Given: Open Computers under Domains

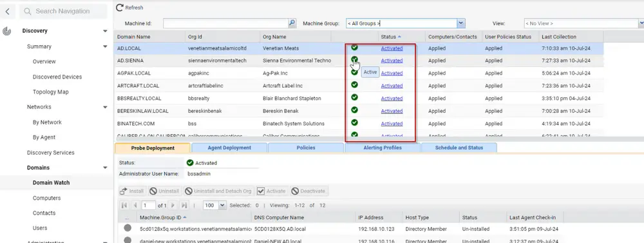Looking at the screenshot, I should [x=46, y=198].
